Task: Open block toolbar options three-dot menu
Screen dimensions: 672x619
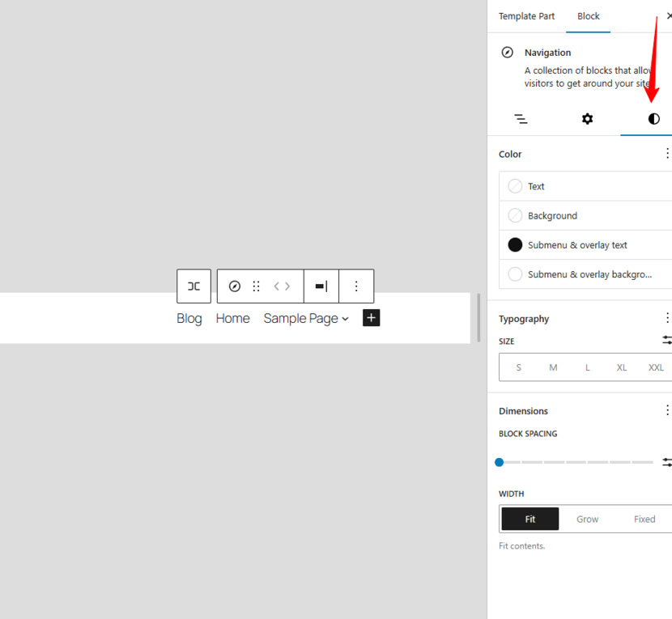Action: 356,286
